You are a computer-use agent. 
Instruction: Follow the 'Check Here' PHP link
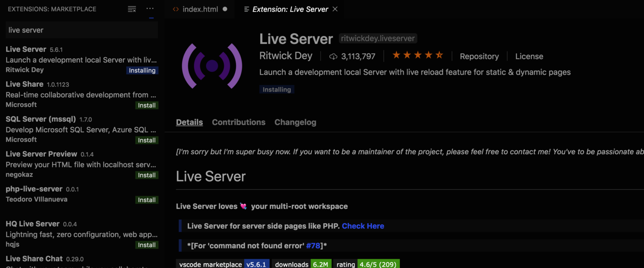pos(363,226)
